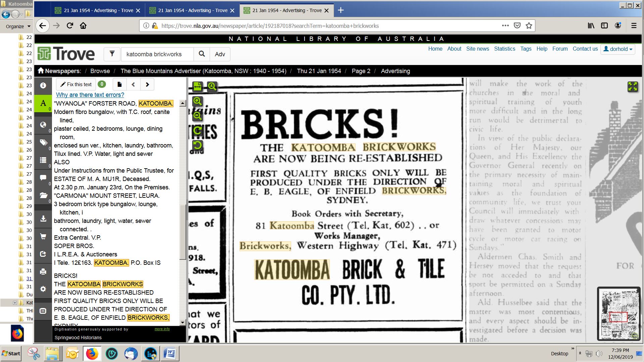This screenshot has width=644, height=362.
Task: Go to previous article arrow
Action: point(133,84)
